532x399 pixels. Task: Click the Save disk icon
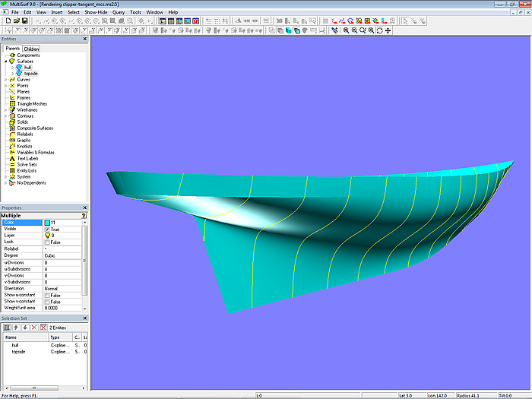(x=25, y=21)
